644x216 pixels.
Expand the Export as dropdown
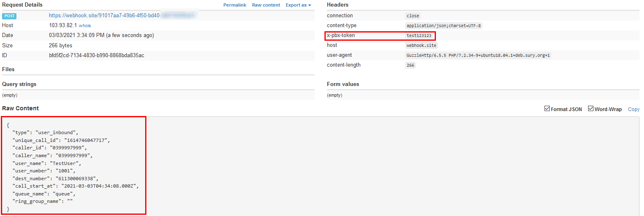298,5
